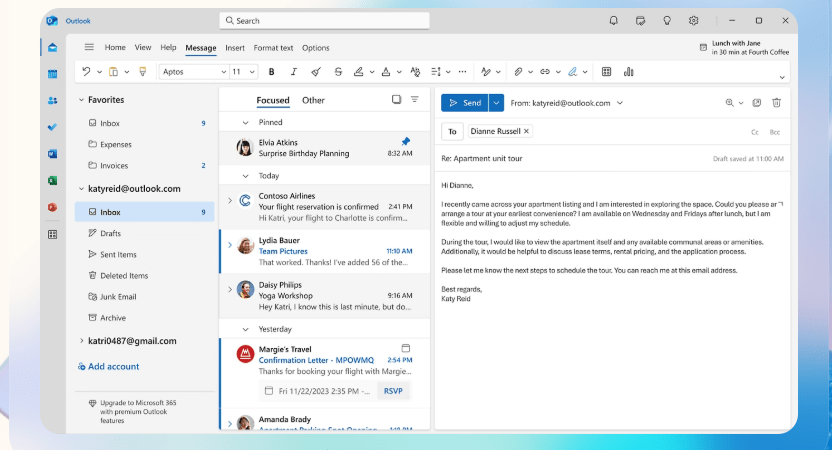Open the More apps grid icon
832x450 pixels.
(x=53, y=234)
